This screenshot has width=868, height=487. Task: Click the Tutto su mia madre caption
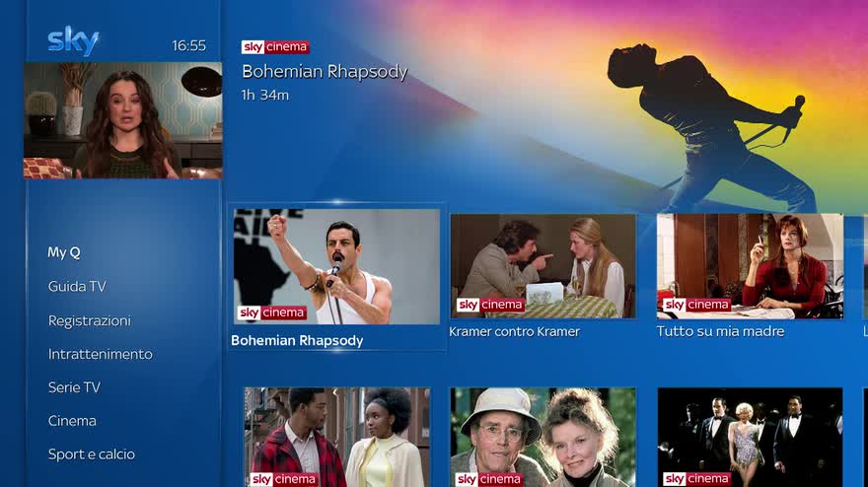click(x=720, y=332)
